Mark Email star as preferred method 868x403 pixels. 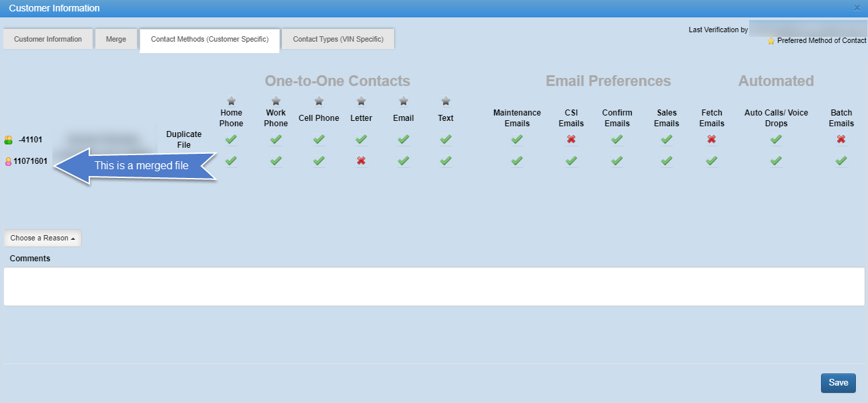[x=403, y=101]
